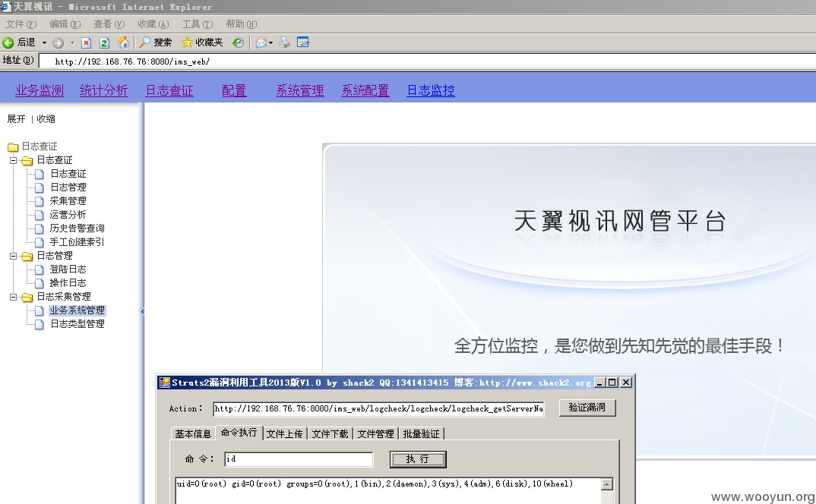
Task: Click folder icon of 日志采集管理 node
Action: coord(27,297)
